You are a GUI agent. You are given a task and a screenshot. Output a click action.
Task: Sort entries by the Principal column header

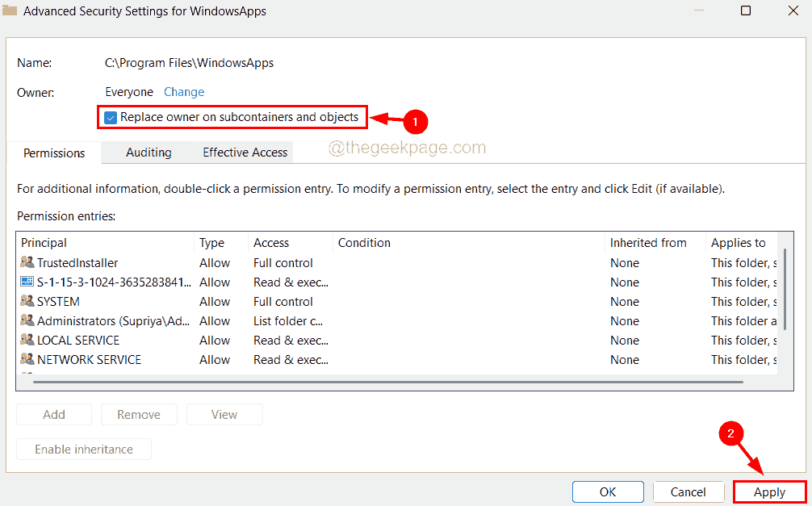(x=44, y=242)
